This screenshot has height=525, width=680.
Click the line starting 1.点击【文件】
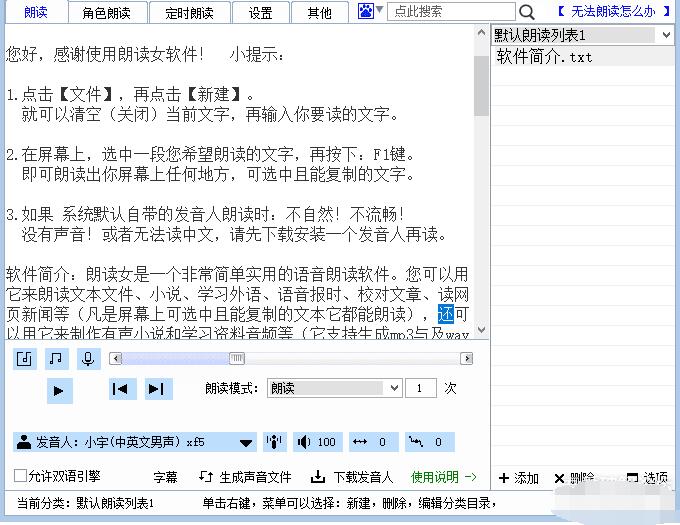pyautogui.click(x=130, y=94)
